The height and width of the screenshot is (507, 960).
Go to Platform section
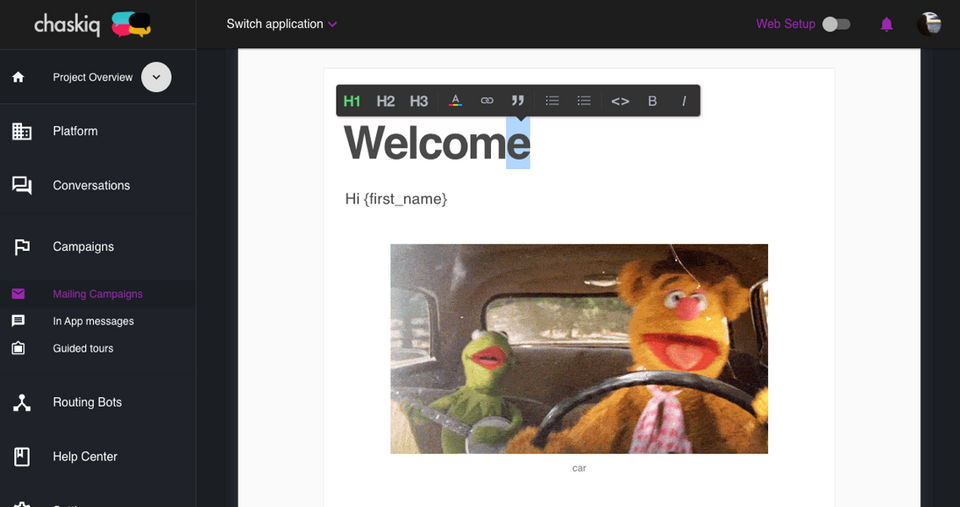coord(75,131)
